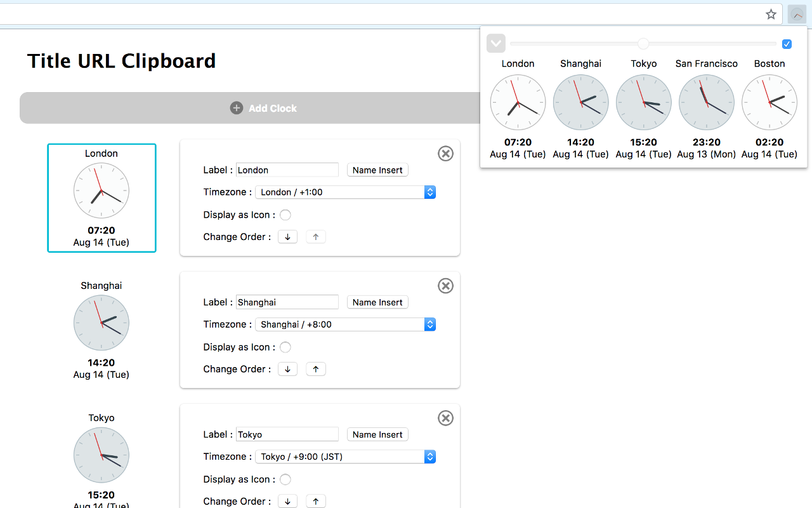Click the London clock face in popup
Image resolution: width=812 pixels, height=508 pixels.
point(518,102)
